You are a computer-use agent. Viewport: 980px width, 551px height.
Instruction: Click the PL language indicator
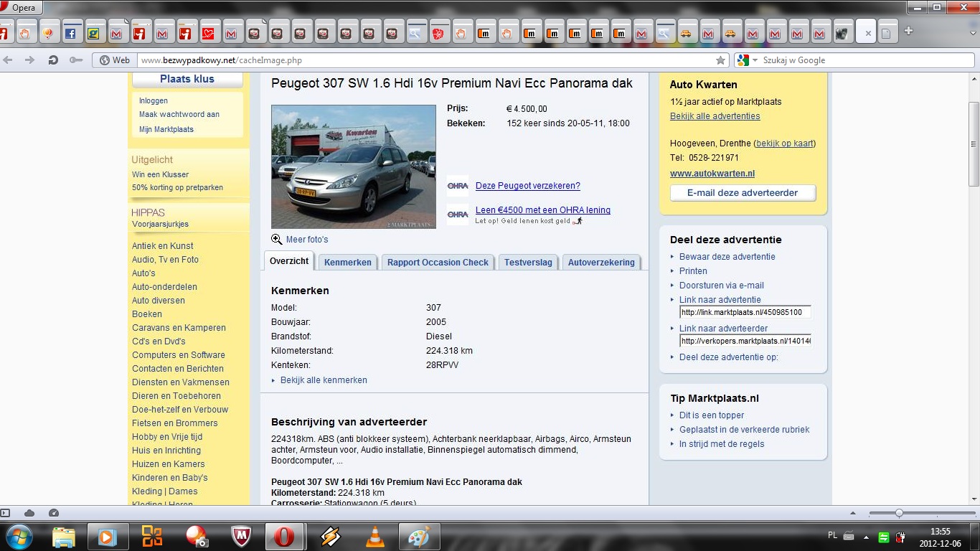(x=832, y=536)
